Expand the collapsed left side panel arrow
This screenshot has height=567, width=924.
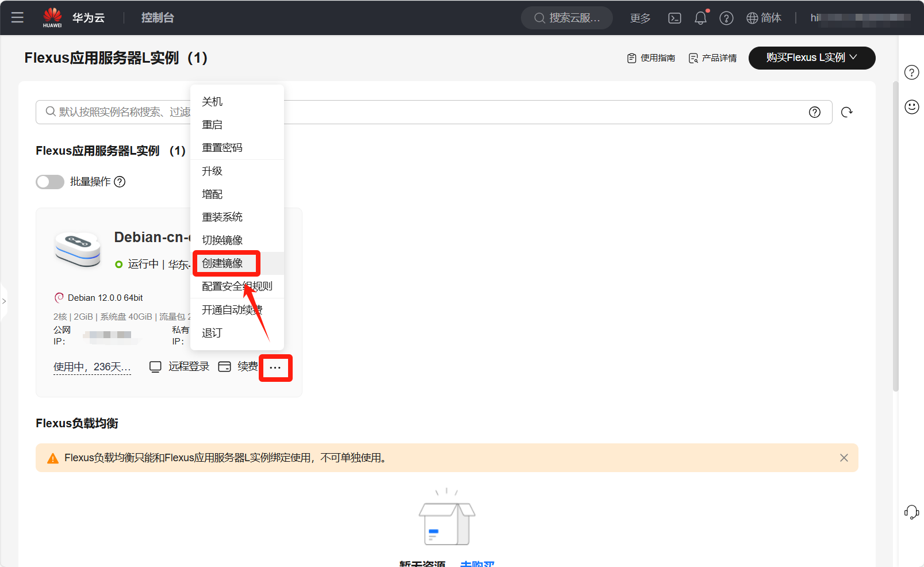click(x=4, y=301)
